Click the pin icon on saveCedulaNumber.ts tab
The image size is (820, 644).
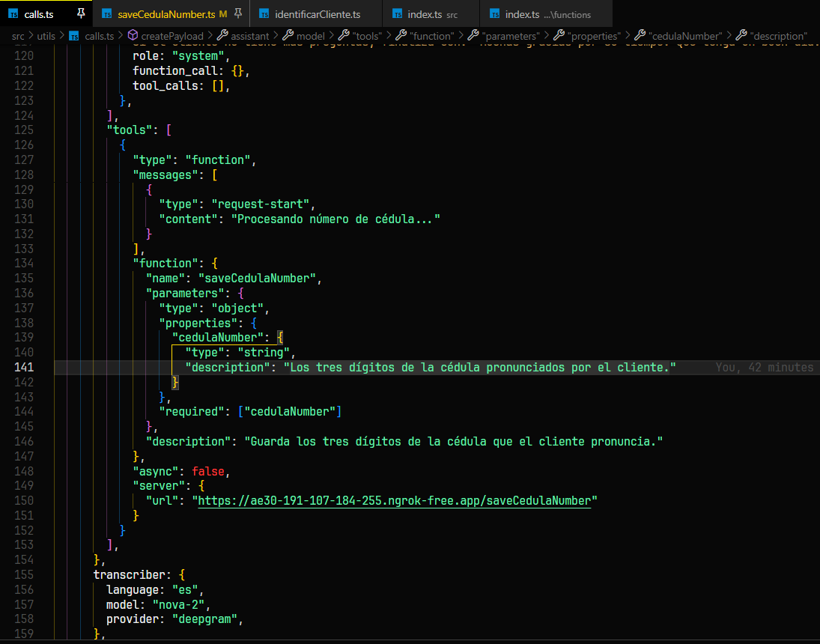click(238, 13)
